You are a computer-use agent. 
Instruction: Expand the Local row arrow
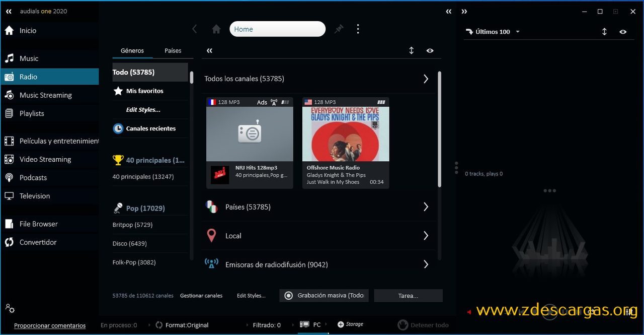[426, 236]
